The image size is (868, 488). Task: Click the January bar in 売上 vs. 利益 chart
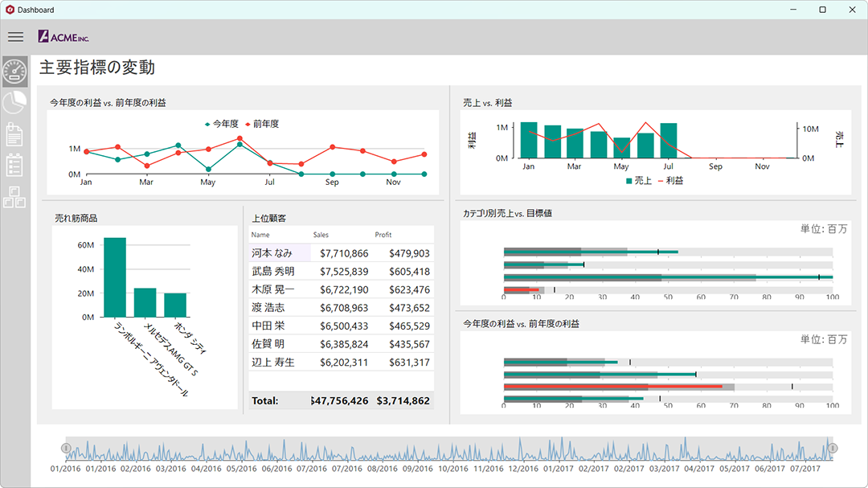(529, 140)
